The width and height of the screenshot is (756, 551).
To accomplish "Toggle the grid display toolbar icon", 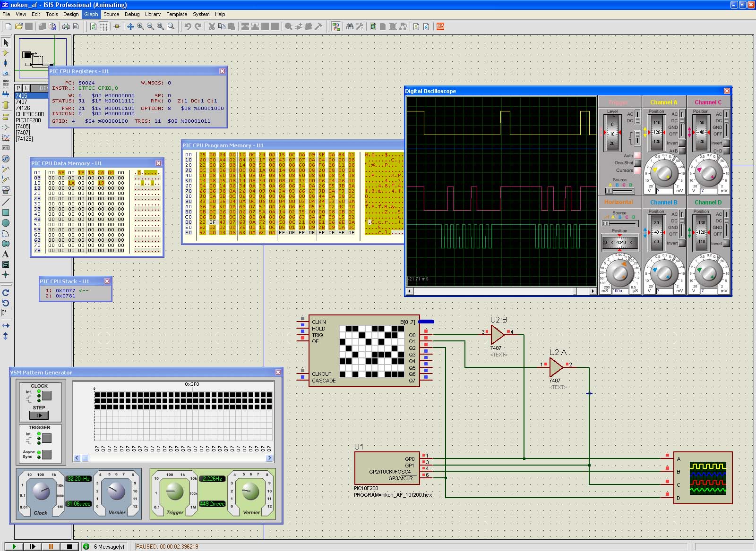I will 103,26.
